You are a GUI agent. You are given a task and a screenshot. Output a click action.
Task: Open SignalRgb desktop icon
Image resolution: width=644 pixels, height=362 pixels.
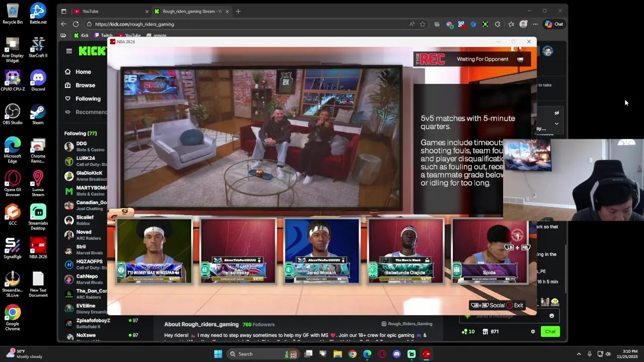[13, 248]
